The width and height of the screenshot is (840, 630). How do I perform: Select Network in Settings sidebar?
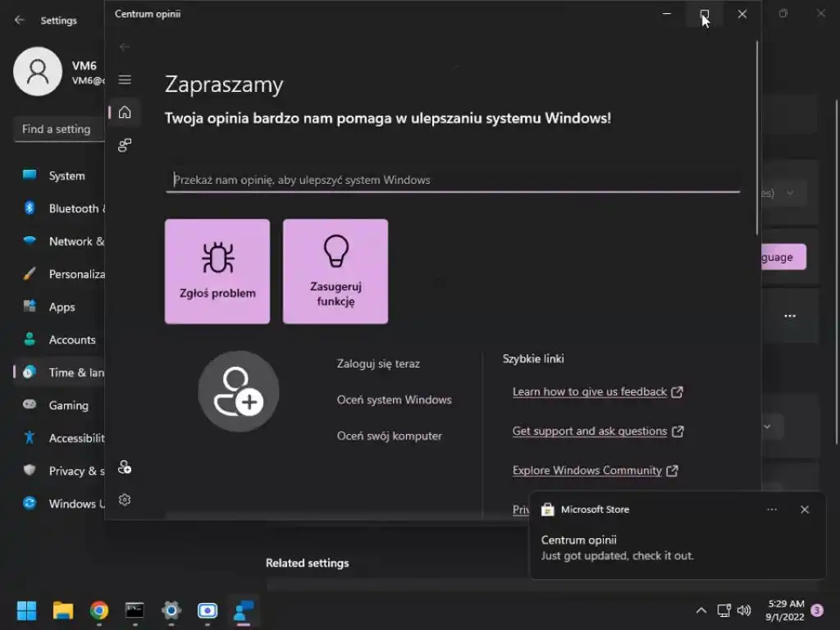coord(59,242)
